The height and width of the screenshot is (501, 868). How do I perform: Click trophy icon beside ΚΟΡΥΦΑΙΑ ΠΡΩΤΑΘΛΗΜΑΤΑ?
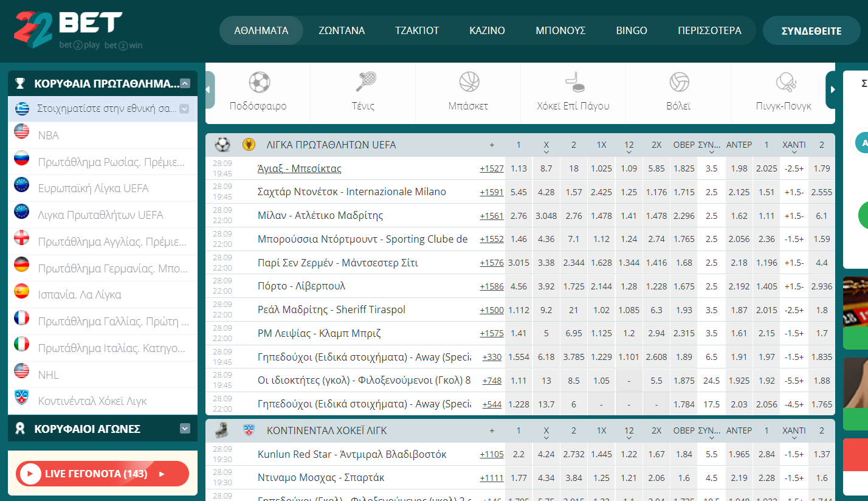(x=20, y=83)
